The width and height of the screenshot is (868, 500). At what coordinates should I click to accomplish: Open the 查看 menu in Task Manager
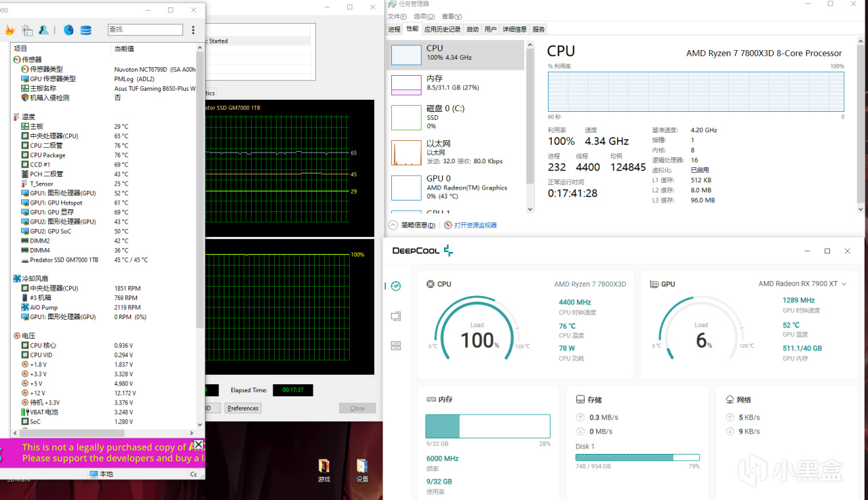click(x=452, y=16)
